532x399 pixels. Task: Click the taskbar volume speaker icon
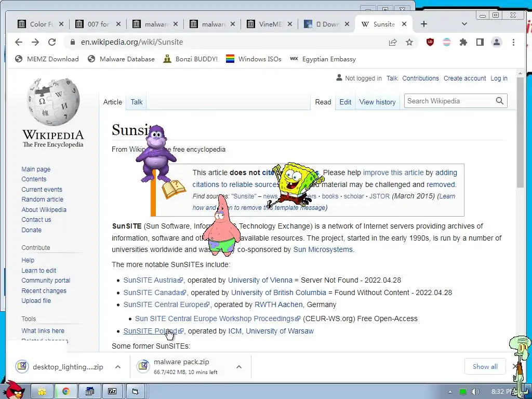click(475, 392)
